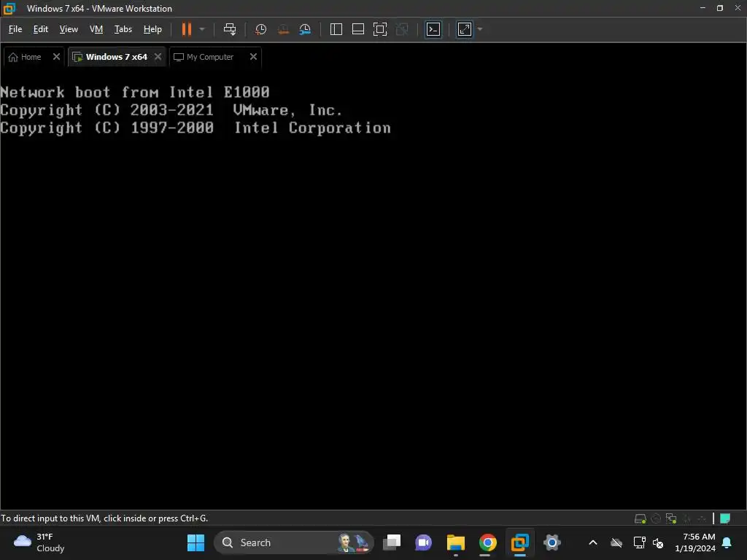The height and width of the screenshot is (560, 747).
Task: Click the CD/DVD drive status icon
Action: coord(656,518)
